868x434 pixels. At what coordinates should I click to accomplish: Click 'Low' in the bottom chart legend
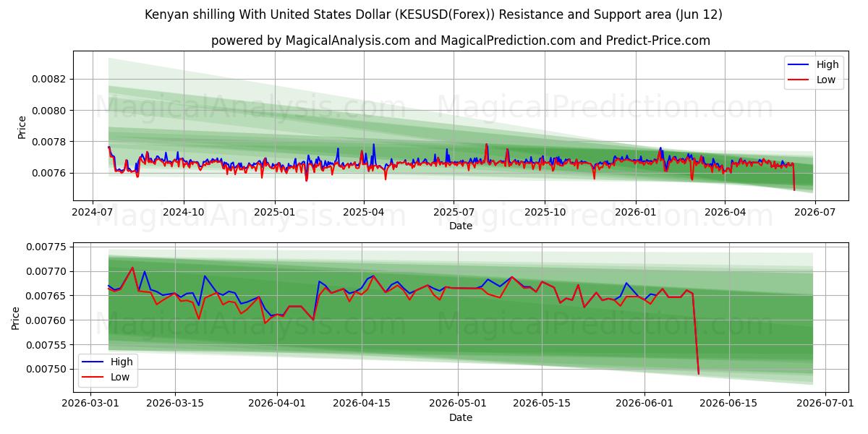click(x=120, y=377)
